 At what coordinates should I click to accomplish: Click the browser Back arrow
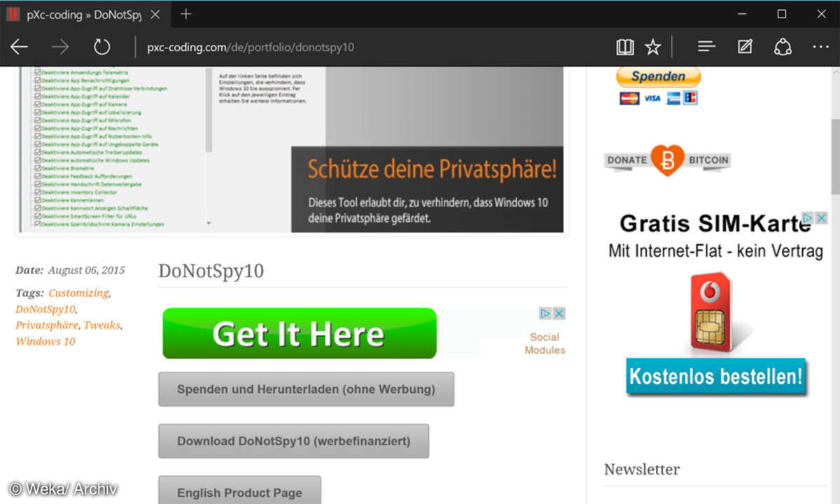[19, 47]
